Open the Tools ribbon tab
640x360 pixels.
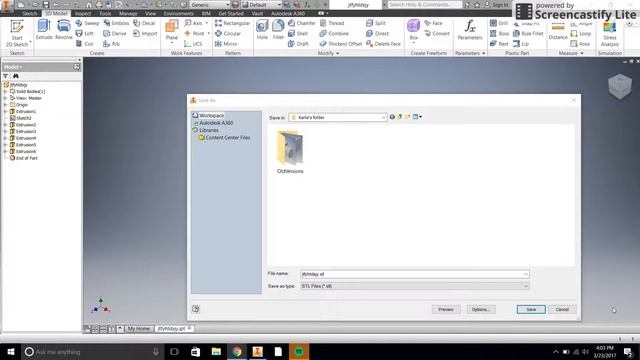105,13
